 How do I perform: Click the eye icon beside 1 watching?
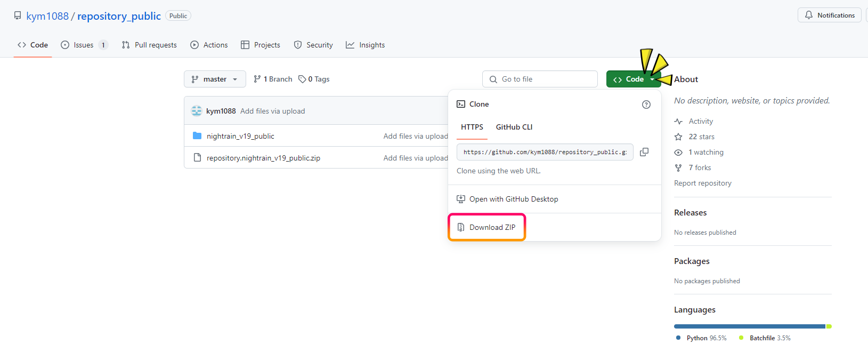click(x=678, y=152)
